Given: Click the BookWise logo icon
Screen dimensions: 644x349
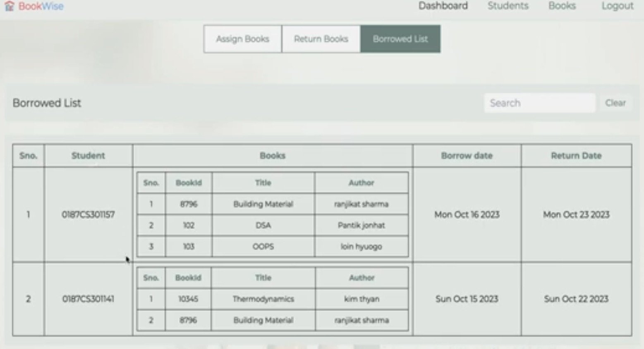Looking at the screenshot, I should (x=9, y=6).
